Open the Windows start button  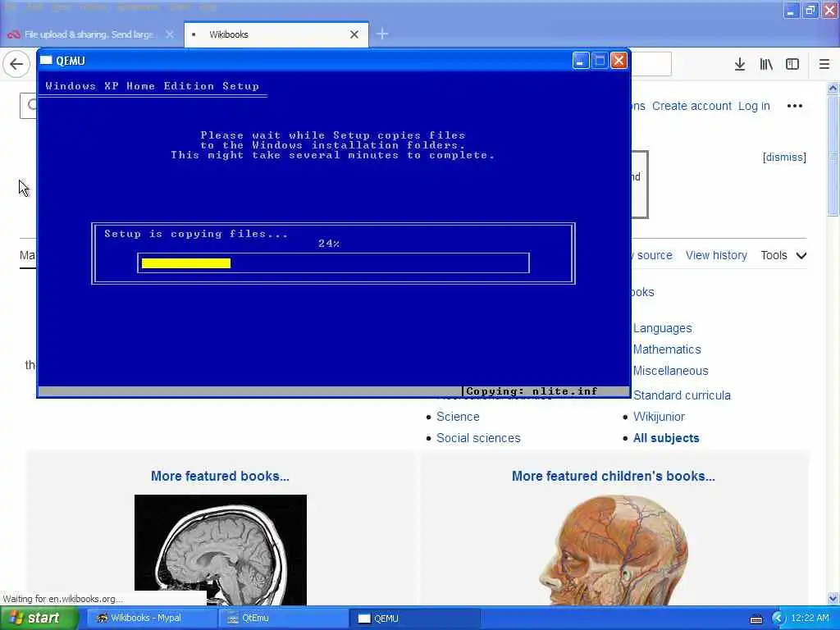(x=39, y=619)
